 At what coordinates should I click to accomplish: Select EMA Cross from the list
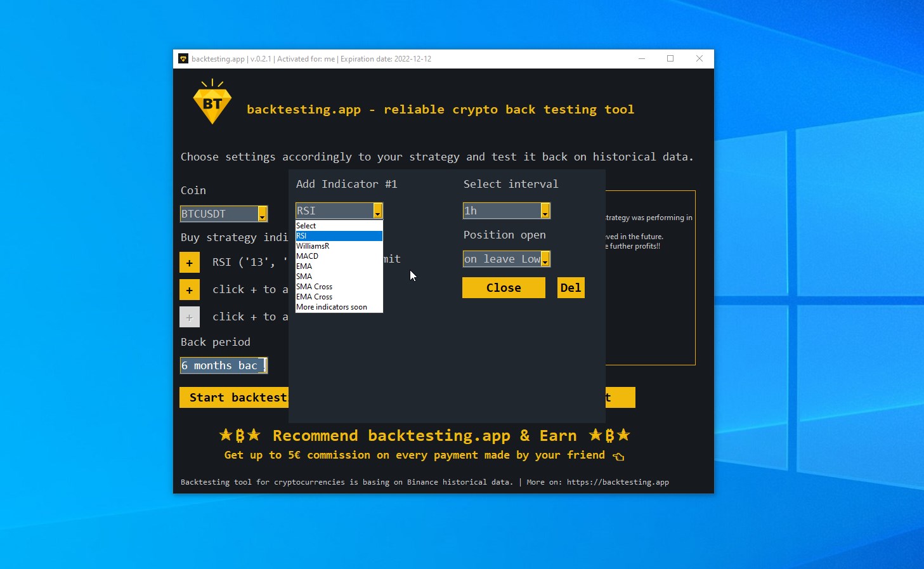(339, 297)
